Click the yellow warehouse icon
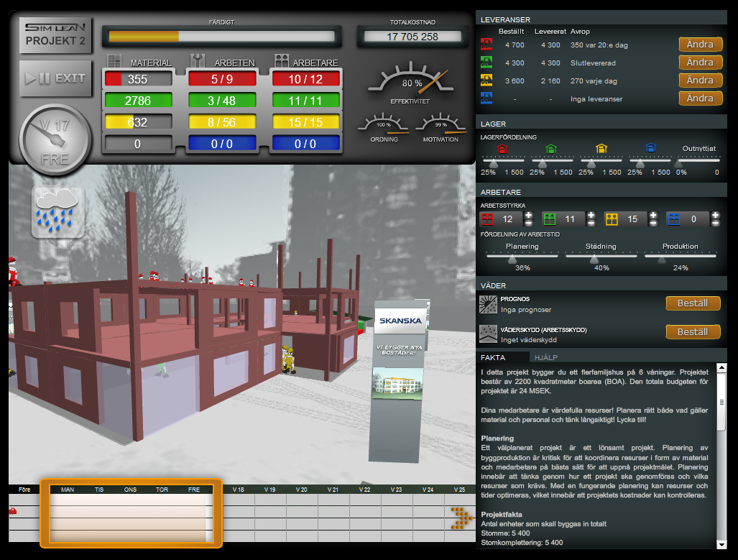 601,149
